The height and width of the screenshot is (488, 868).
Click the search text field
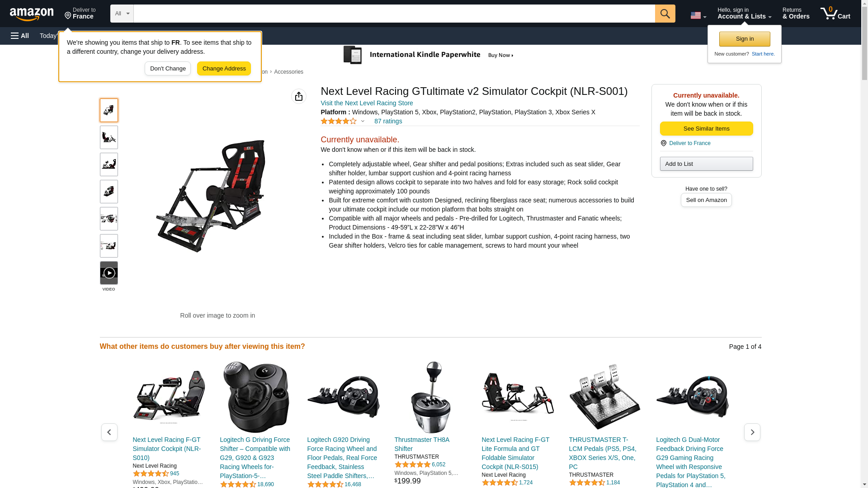pos(394,14)
